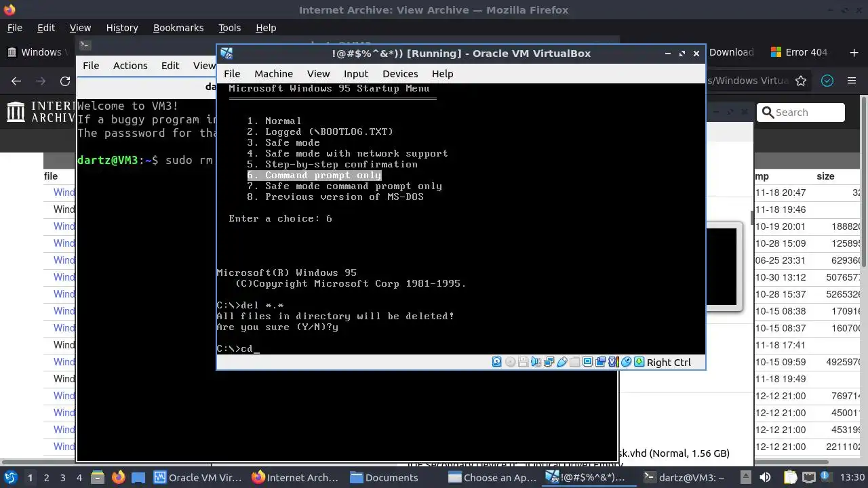Switch to workspace 4 in taskbar
This screenshot has width=868, height=488.
79,478
